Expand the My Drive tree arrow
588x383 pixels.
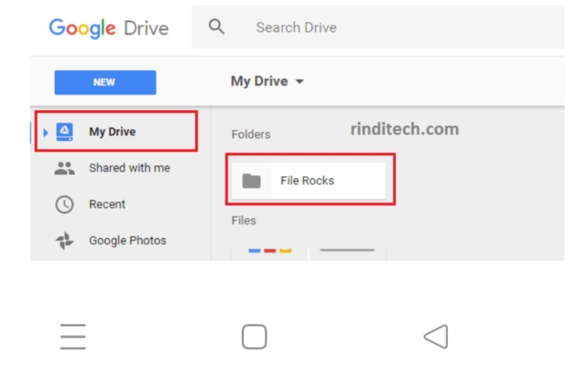click(46, 132)
